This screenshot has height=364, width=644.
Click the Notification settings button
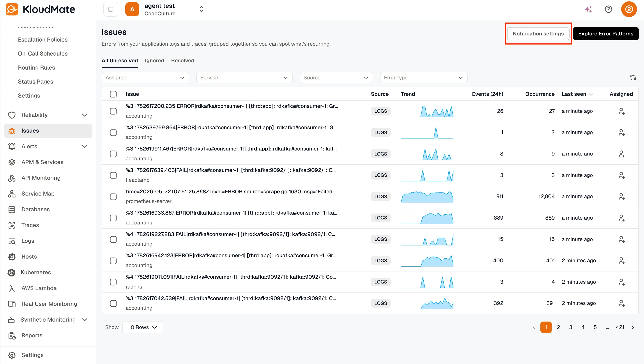538,34
